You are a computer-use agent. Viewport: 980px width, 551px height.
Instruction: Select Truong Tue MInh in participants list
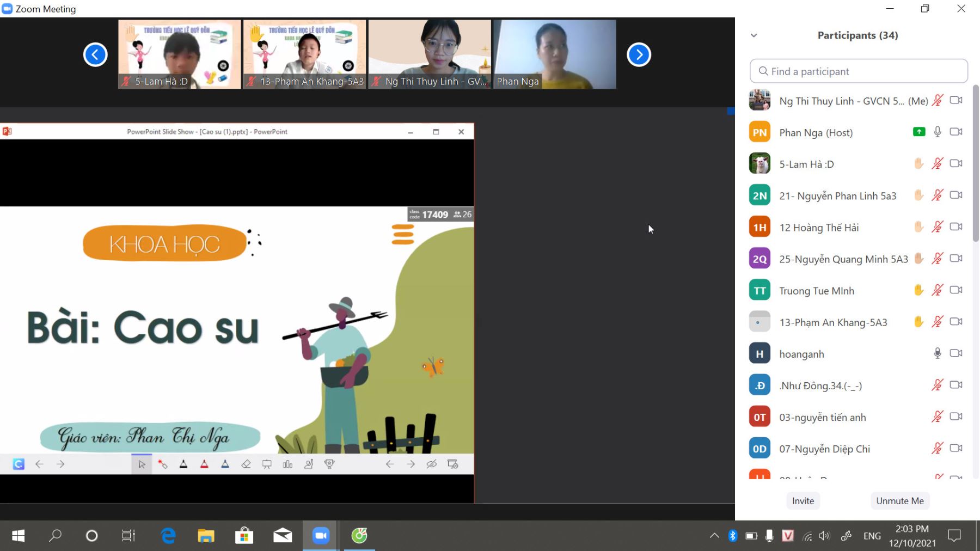click(x=817, y=291)
